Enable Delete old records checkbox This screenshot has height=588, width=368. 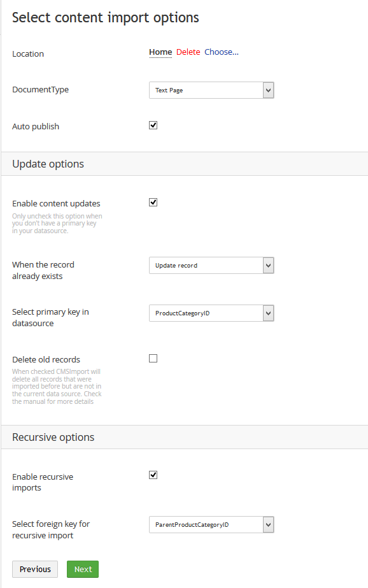pyautogui.click(x=153, y=359)
